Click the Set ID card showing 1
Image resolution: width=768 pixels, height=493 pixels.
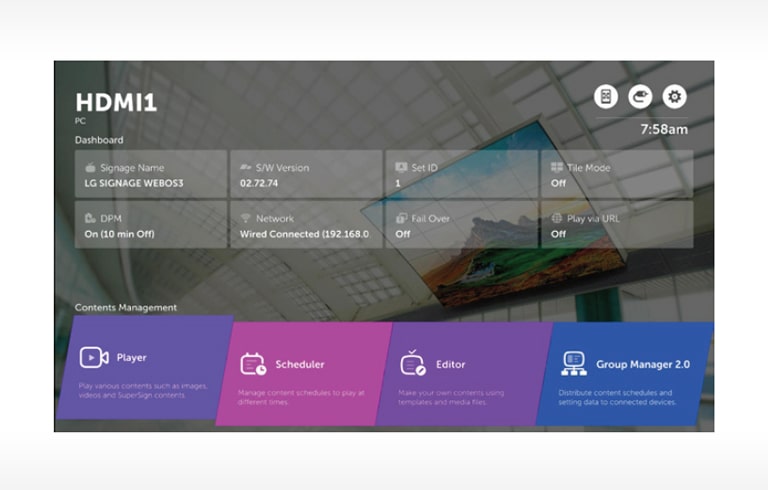pos(461,175)
